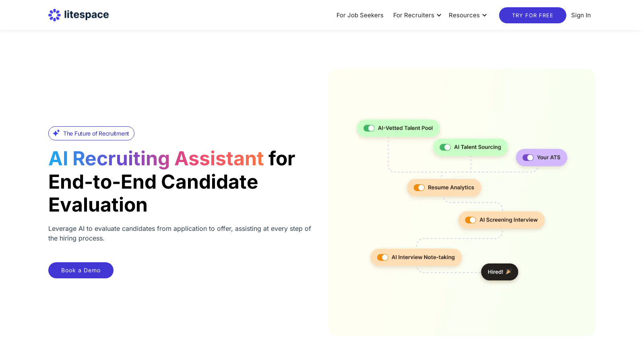Expand the Resources dropdown arrow
The height and width of the screenshot is (362, 644).
[x=485, y=15]
